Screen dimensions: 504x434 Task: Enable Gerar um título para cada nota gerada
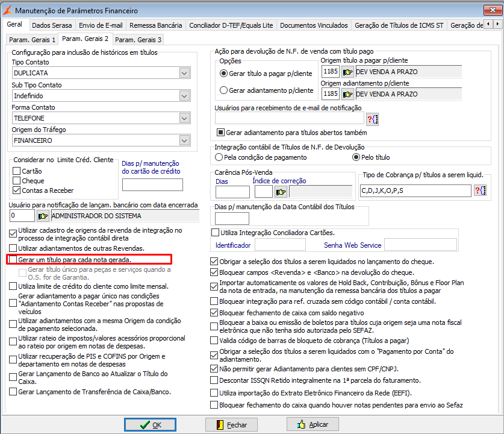(x=13, y=260)
